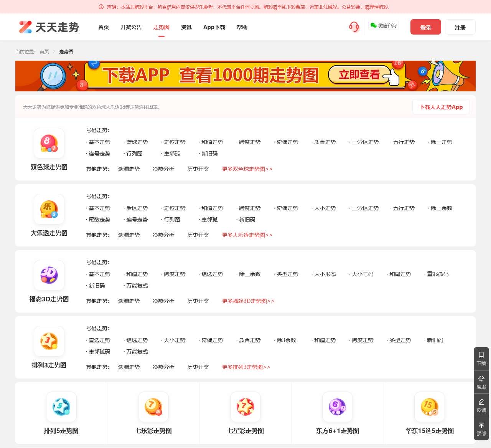This screenshot has width=491, height=448.
Task: Open 排列3 重邻孤码 link
Action: [x=98, y=352]
